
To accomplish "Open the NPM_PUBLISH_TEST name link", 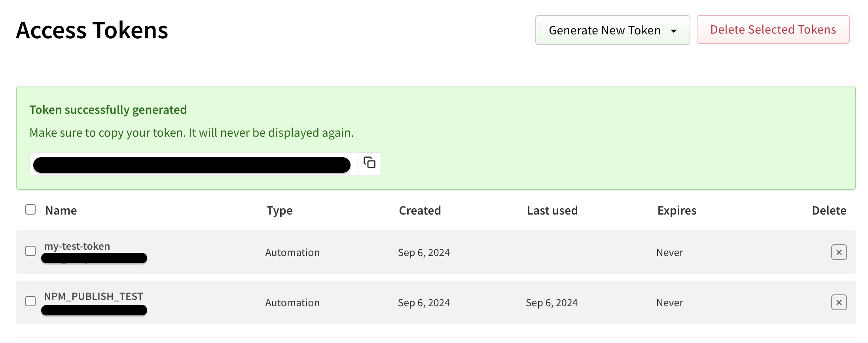I will click(93, 296).
